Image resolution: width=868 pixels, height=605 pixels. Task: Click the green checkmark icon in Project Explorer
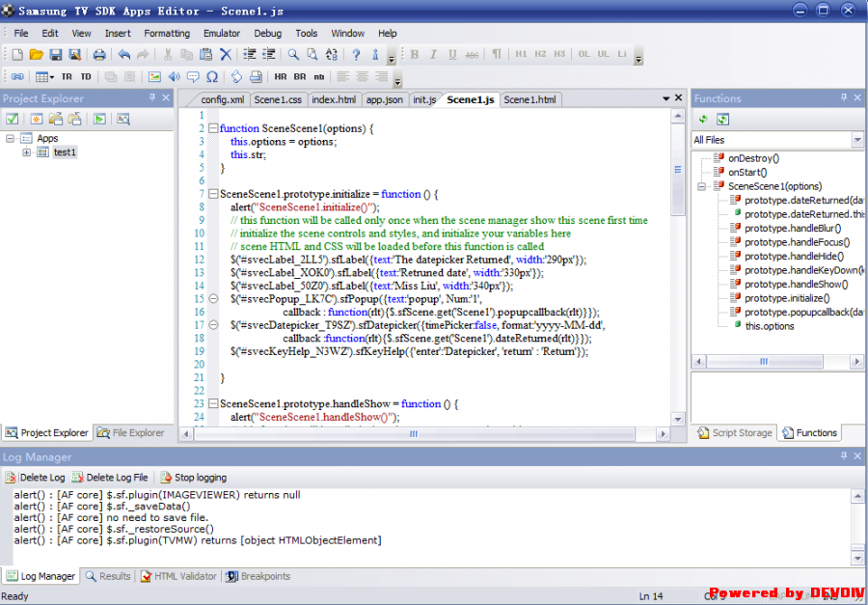[x=13, y=119]
